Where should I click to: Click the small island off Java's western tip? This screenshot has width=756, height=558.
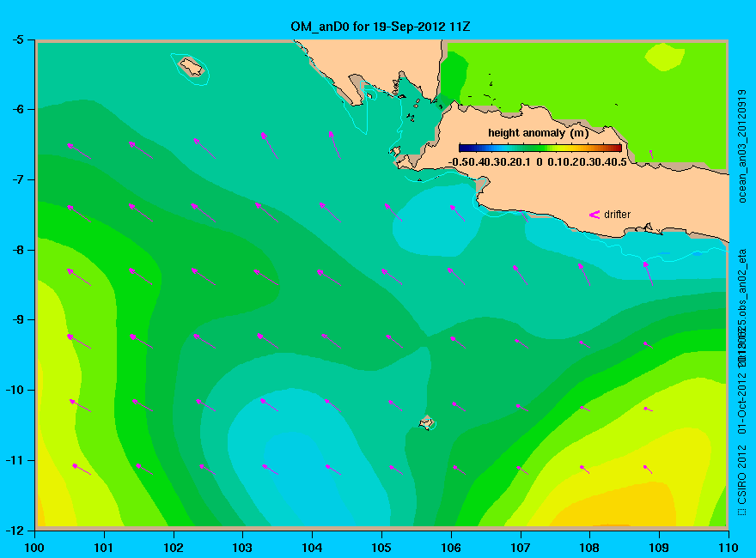tap(395, 152)
